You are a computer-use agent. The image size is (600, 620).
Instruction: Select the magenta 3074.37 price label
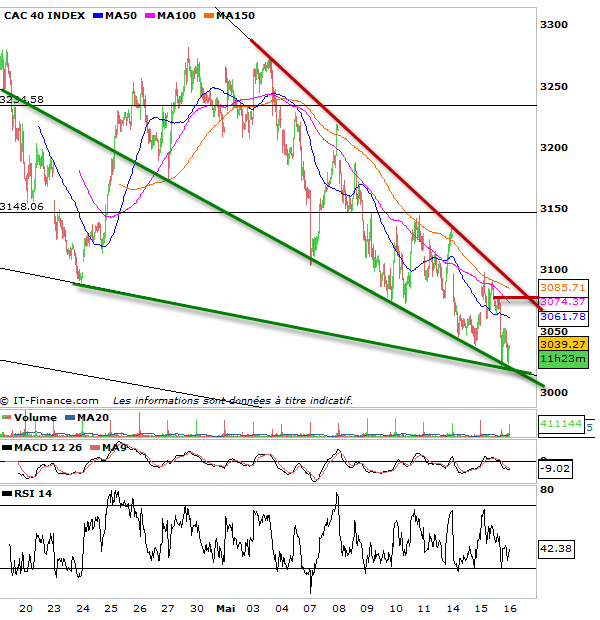coord(561,302)
